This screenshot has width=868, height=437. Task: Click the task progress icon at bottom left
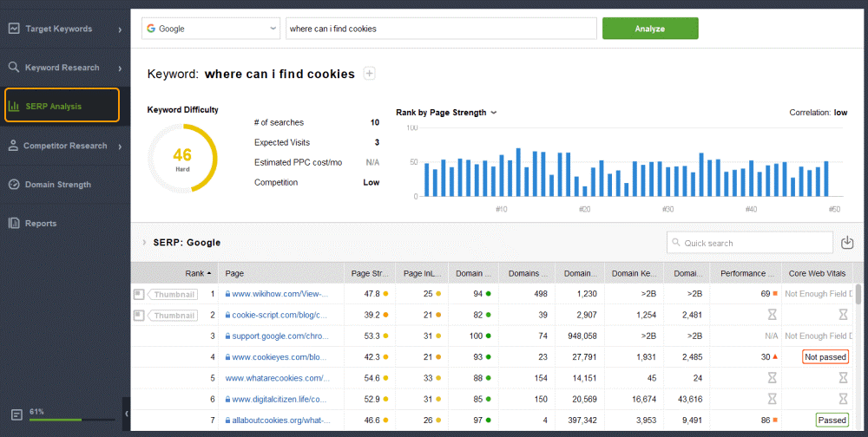(16, 414)
